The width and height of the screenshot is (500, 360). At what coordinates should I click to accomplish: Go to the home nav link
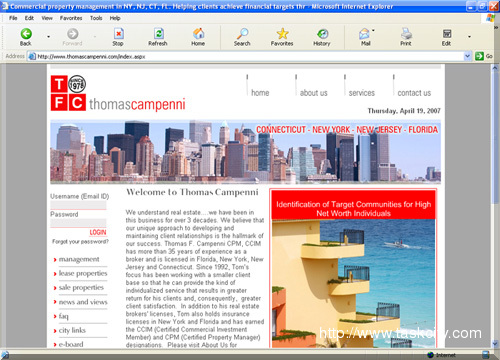[x=260, y=93]
